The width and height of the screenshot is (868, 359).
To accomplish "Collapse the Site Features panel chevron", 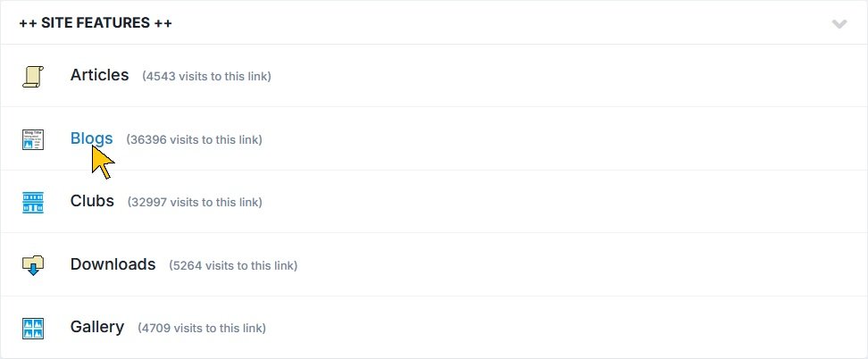I will coord(839,23).
